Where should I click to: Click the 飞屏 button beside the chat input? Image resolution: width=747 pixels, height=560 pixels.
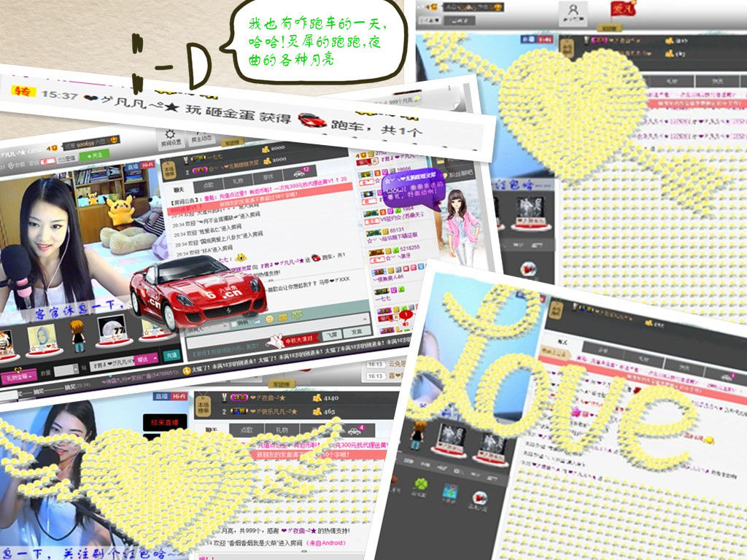[331, 335]
